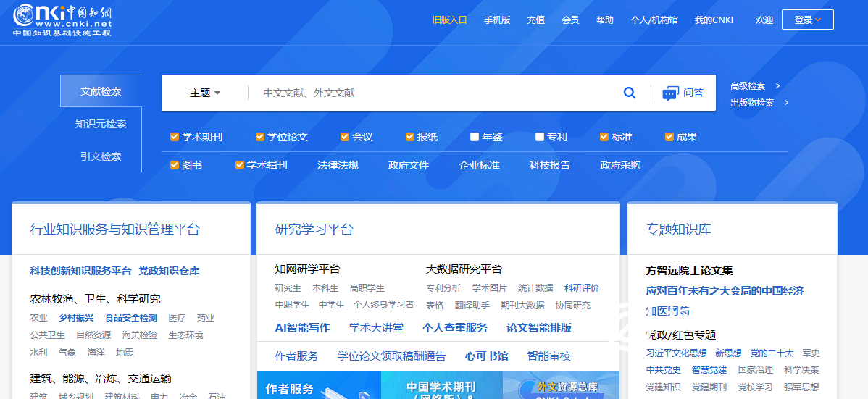
Task: Click the 专利分析 link
Action: click(443, 287)
